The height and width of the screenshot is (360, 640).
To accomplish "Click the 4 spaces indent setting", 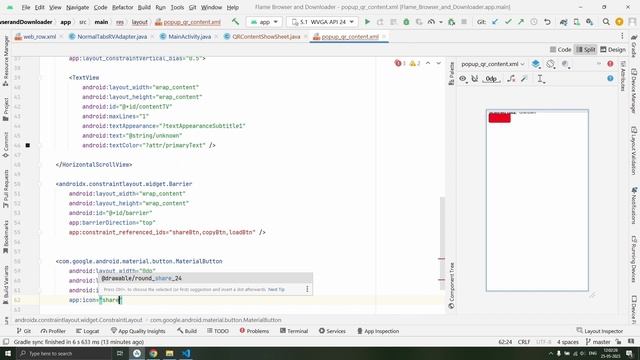I will (568, 342).
